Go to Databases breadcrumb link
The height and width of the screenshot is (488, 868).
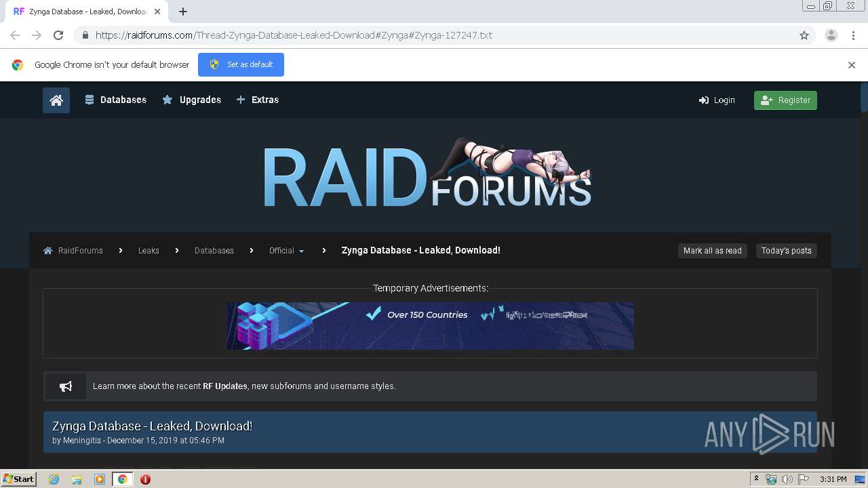(214, 250)
